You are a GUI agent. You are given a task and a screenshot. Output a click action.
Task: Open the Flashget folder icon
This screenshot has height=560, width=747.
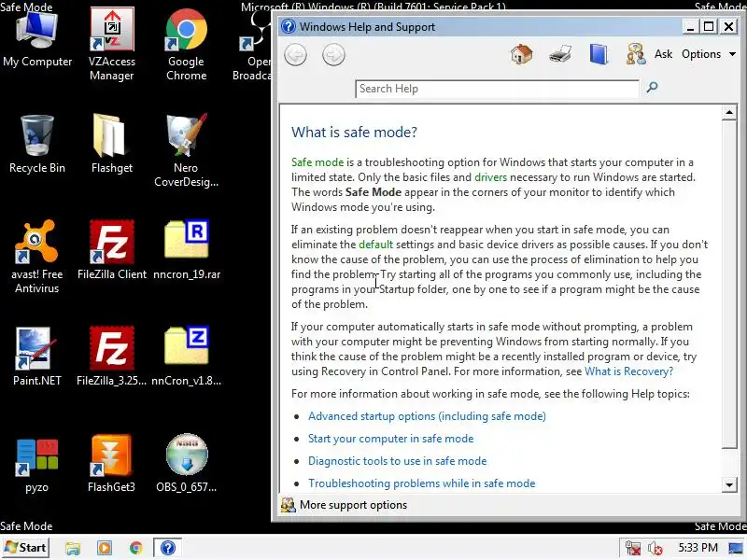[x=112, y=143]
